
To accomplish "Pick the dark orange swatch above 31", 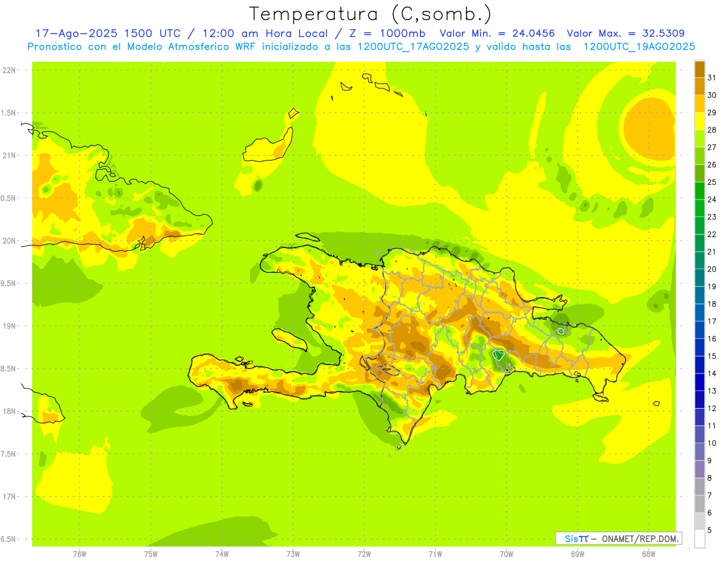I will point(699,69).
